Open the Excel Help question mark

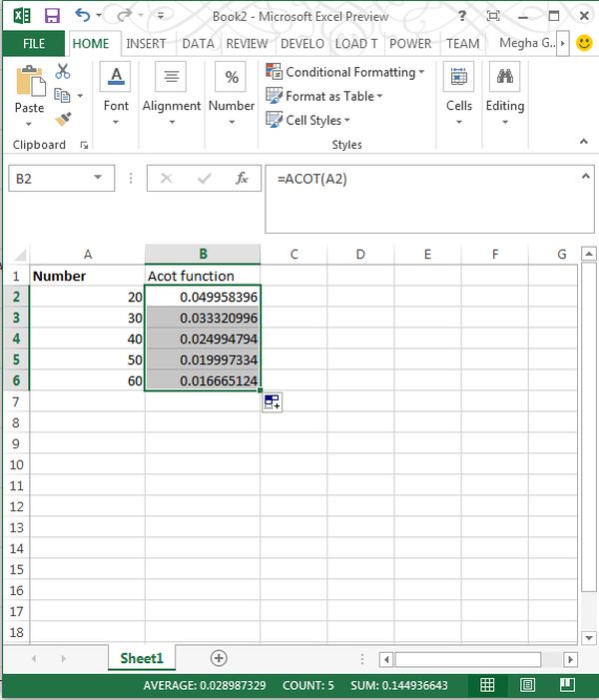click(462, 16)
